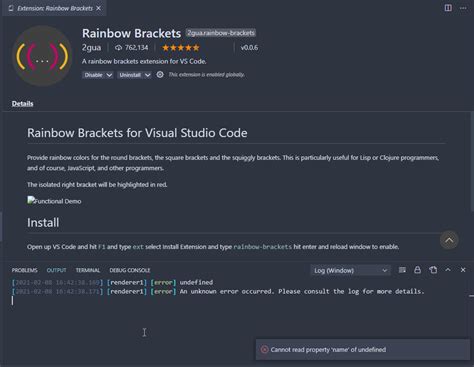Open the five-star rating reviews

[x=181, y=48]
